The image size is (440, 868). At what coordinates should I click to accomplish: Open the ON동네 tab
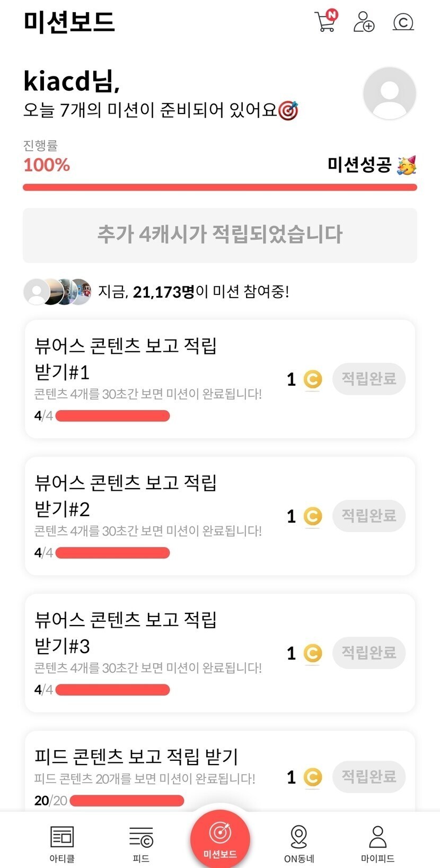point(299,843)
